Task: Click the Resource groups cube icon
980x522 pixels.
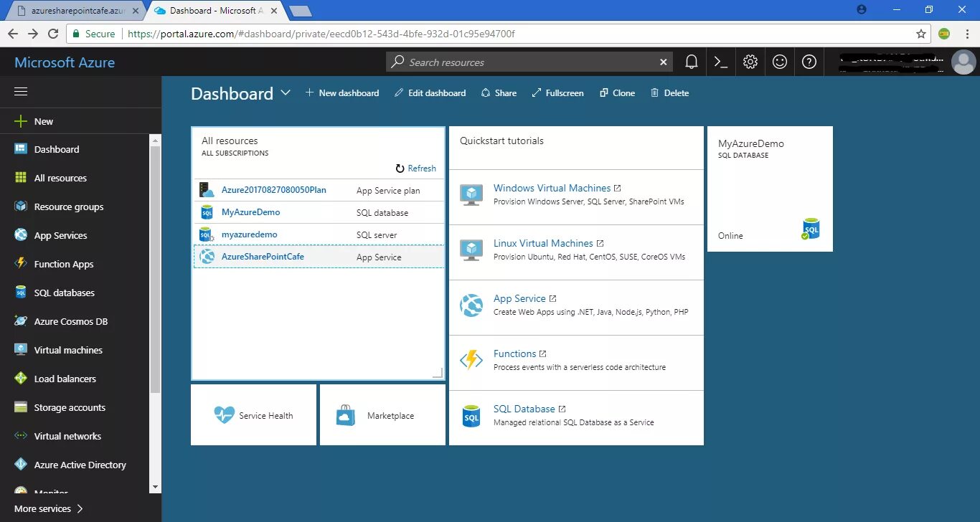Action: click(21, 207)
